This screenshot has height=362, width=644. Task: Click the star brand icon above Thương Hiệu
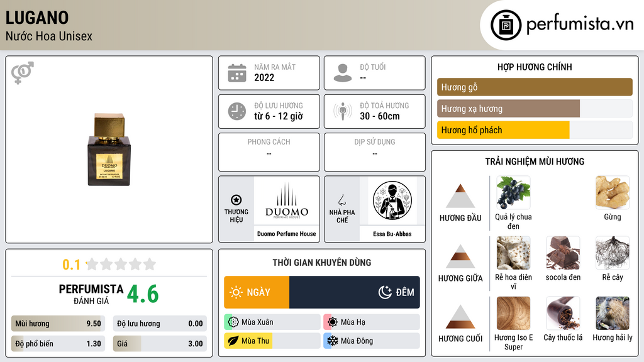[236, 200]
